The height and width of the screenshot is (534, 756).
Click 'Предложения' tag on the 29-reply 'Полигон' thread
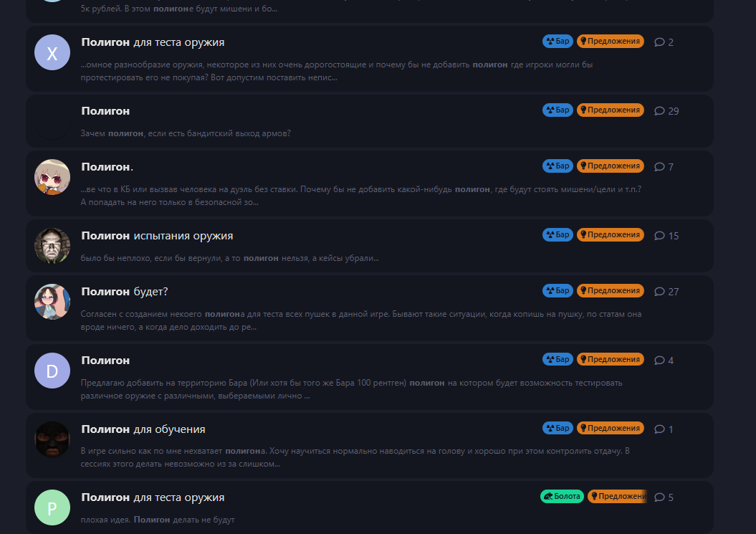click(x=611, y=110)
